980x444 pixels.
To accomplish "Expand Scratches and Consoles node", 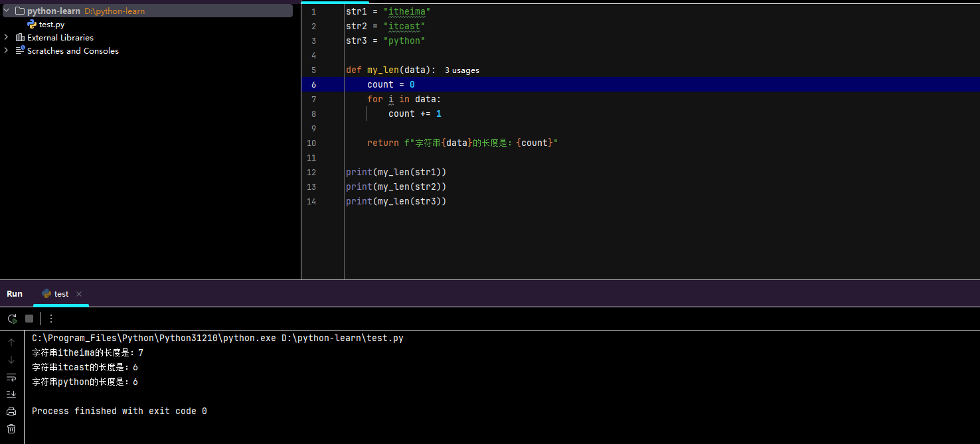I will coord(6,50).
